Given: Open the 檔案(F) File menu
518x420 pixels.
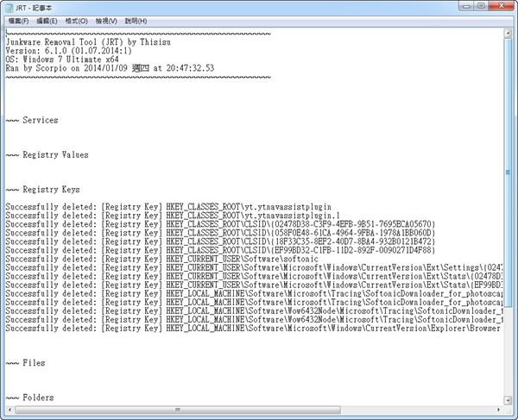Looking at the screenshot, I should click(18, 21).
